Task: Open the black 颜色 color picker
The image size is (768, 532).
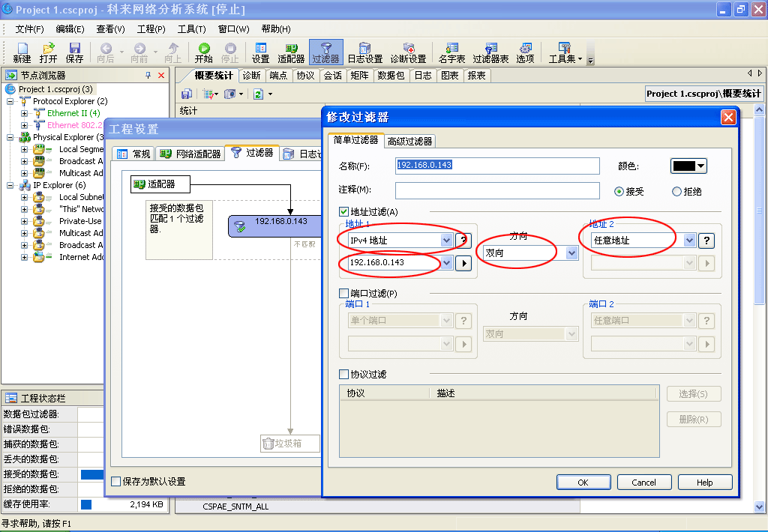Action: (x=688, y=166)
